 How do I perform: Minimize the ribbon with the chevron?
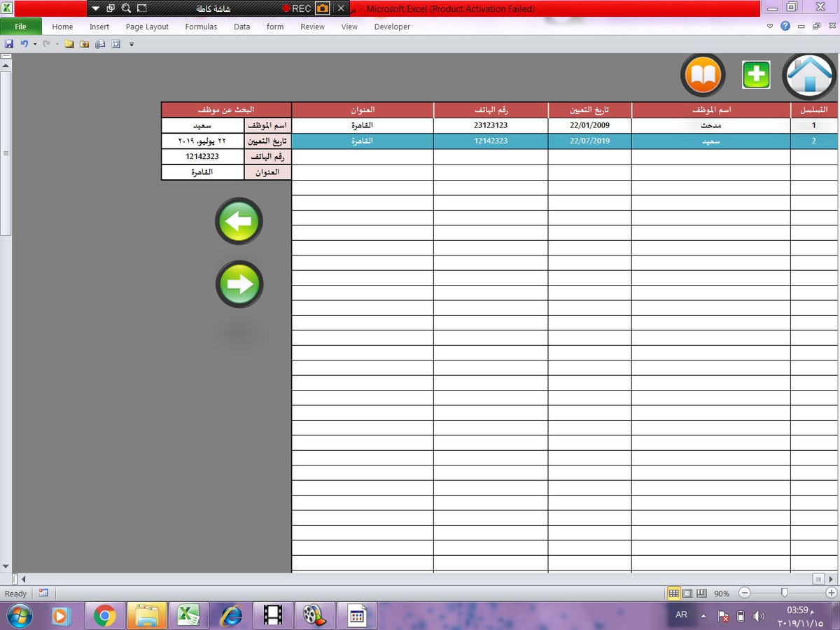point(770,27)
